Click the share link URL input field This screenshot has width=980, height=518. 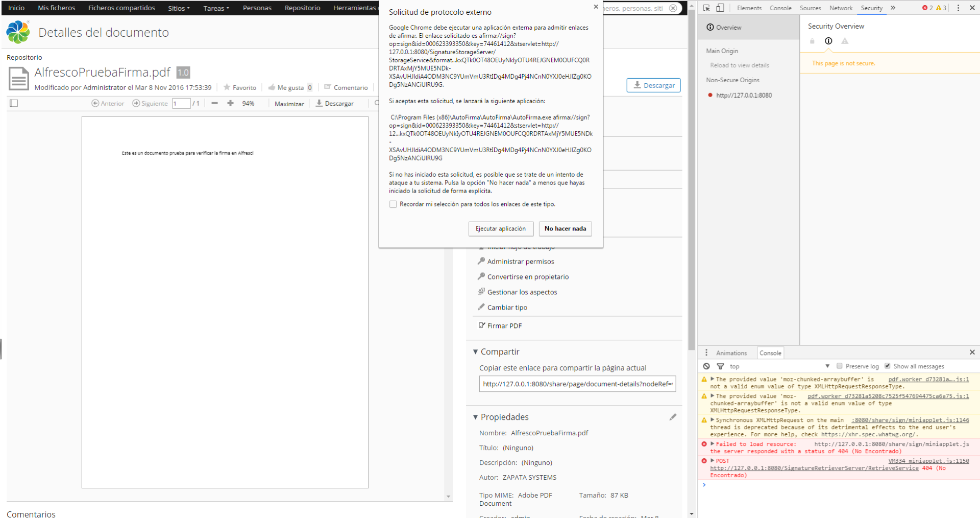[577, 384]
